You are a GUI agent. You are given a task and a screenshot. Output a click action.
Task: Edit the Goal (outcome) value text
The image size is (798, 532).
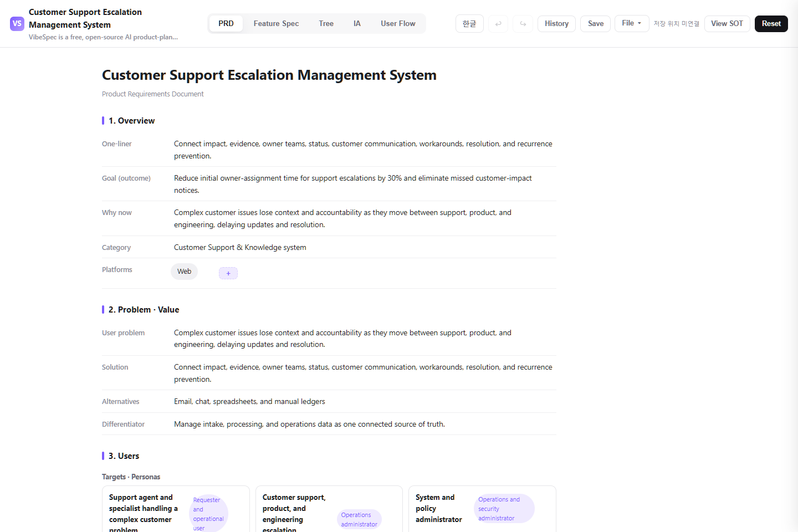point(353,184)
